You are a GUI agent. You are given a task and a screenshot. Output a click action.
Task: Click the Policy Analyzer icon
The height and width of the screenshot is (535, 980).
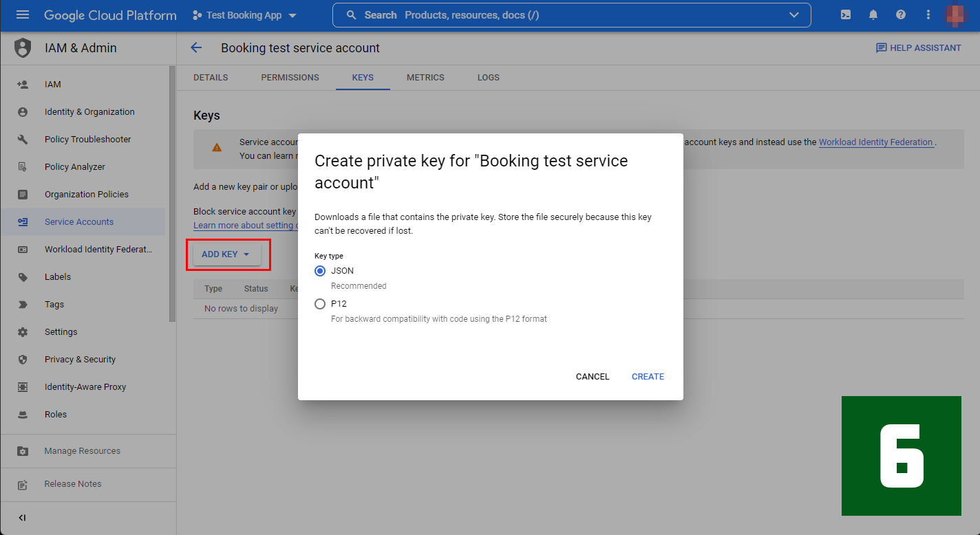(23, 166)
